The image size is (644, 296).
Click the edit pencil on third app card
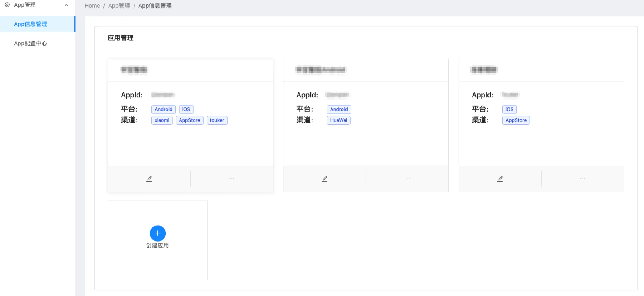pos(500,179)
